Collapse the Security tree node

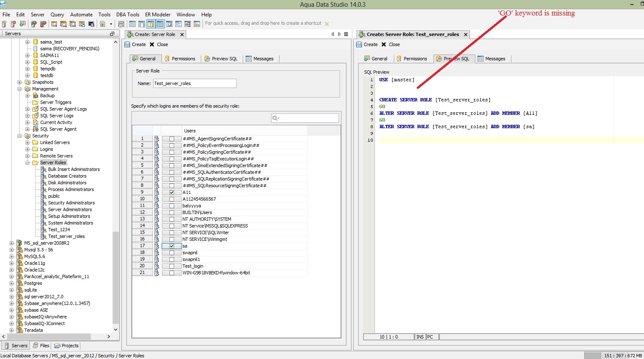pyautogui.click(x=20, y=136)
